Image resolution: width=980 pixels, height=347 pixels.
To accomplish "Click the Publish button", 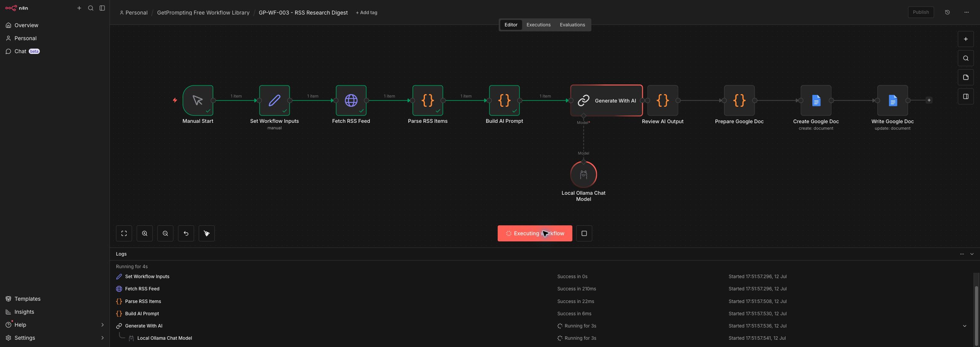I will [921, 12].
